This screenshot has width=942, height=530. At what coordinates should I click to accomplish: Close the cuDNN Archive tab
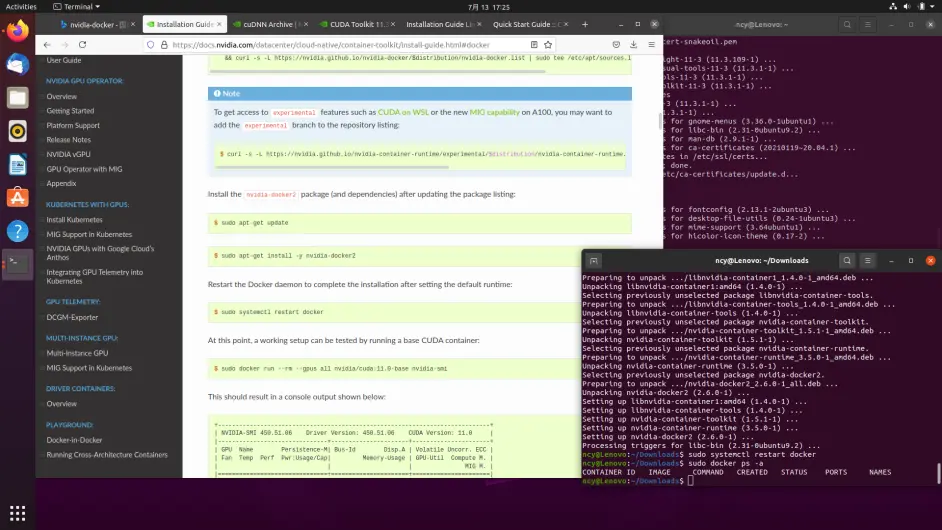pyautogui.click(x=306, y=24)
